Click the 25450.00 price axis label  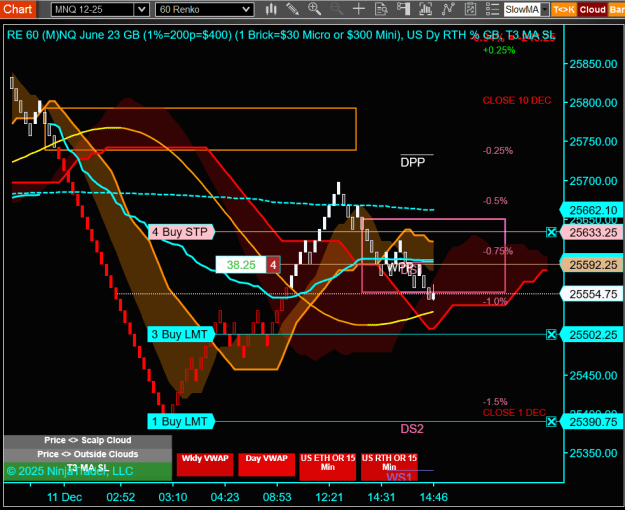pos(593,376)
